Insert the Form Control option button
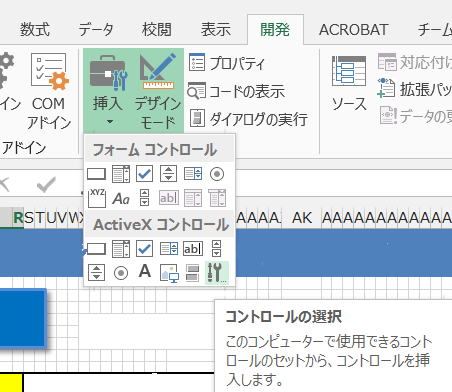Image resolution: width=452 pixels, height=392 pixels. coord(217,174)
